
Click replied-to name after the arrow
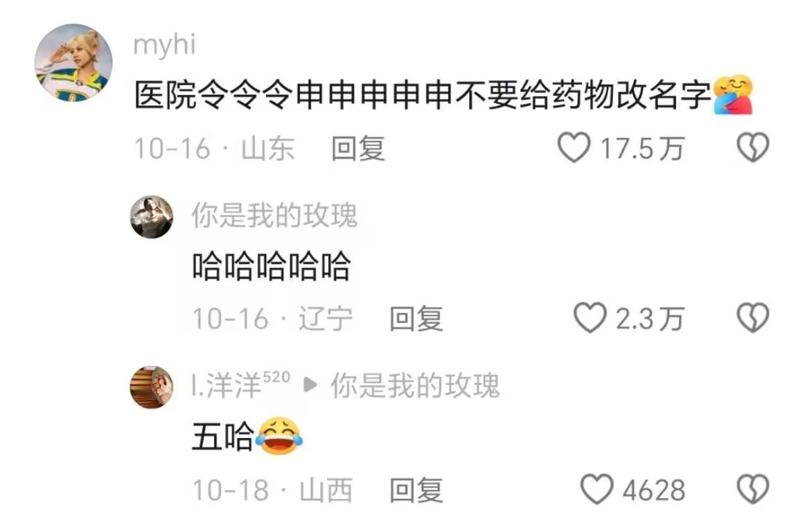(x=415, y=385)
